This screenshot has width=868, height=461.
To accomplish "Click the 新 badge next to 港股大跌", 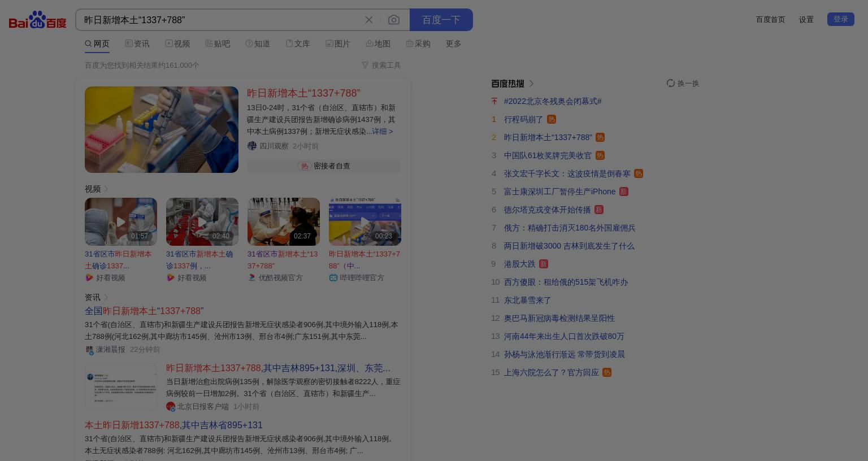I will click(x=544, y=264).
